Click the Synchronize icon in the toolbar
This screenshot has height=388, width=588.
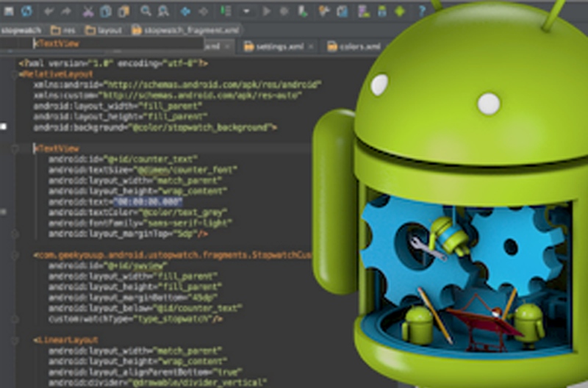coord(27,11)
